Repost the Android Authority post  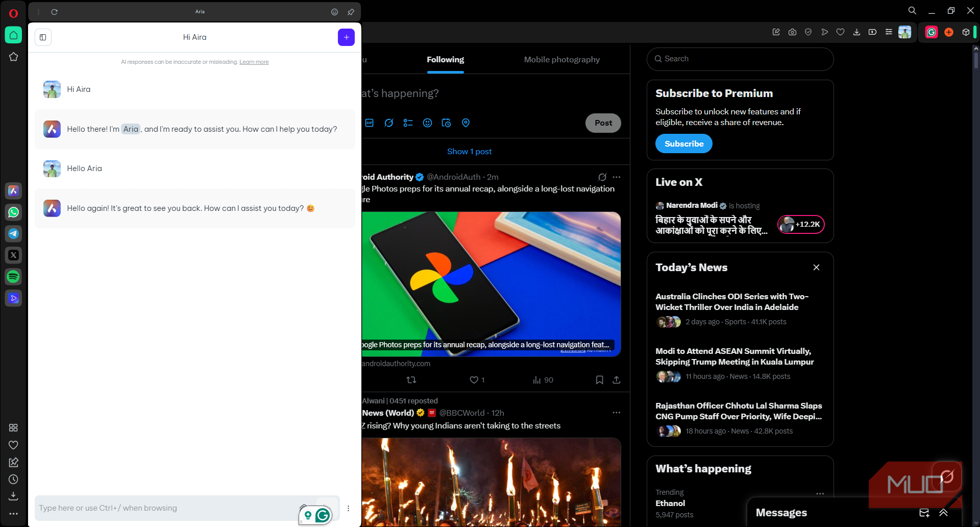pyautogui.click(x=411, y=380)
